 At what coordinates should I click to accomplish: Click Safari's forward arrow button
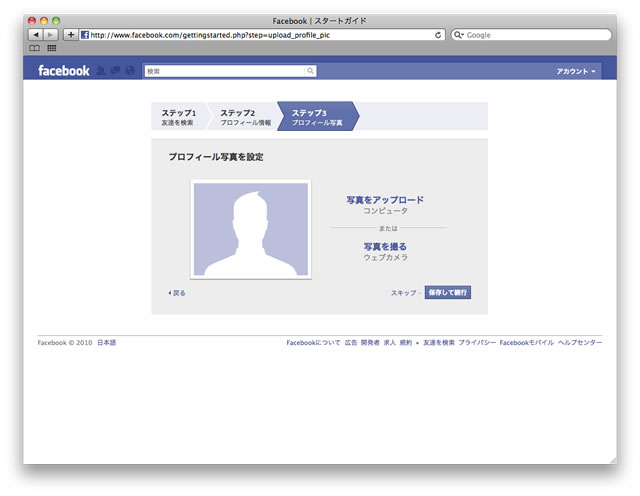click(x=51, y=35)
